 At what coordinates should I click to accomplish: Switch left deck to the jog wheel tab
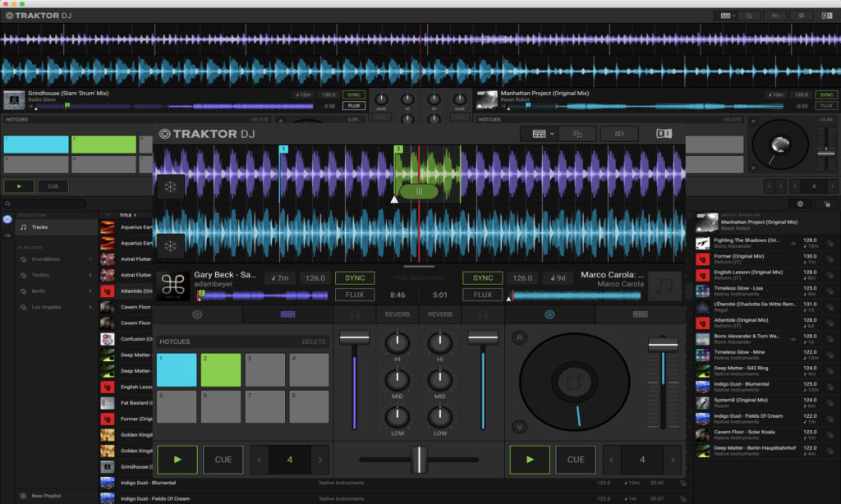pos(197,314)
